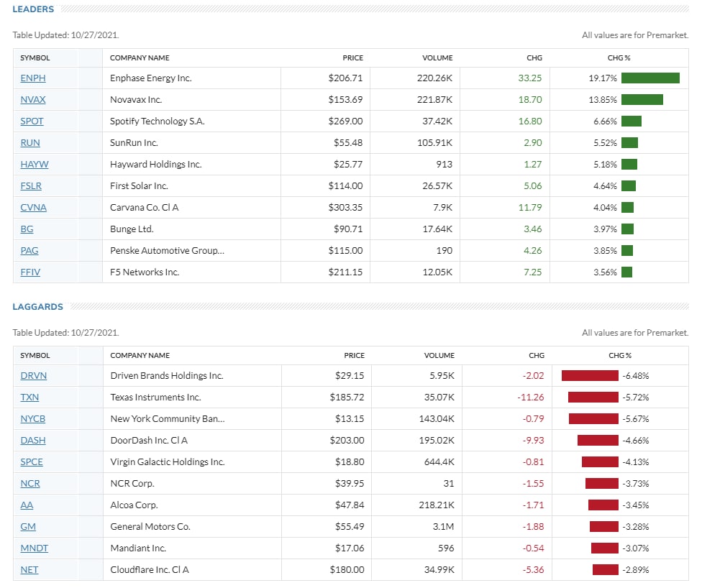The height and width of the screenshot is (588, 702).
Task: Click Cloudflare price $180.00
Action: pyautogui.click(x=347, y=569)
